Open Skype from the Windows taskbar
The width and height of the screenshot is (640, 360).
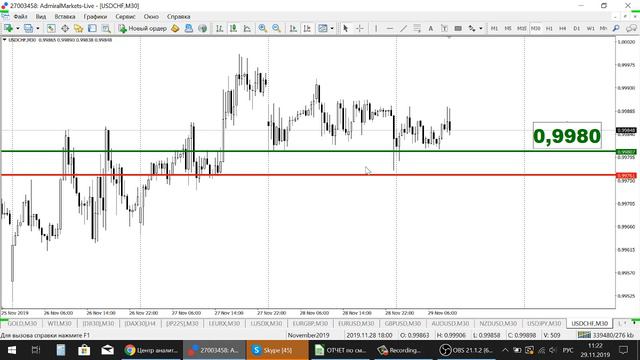[277, 350]
